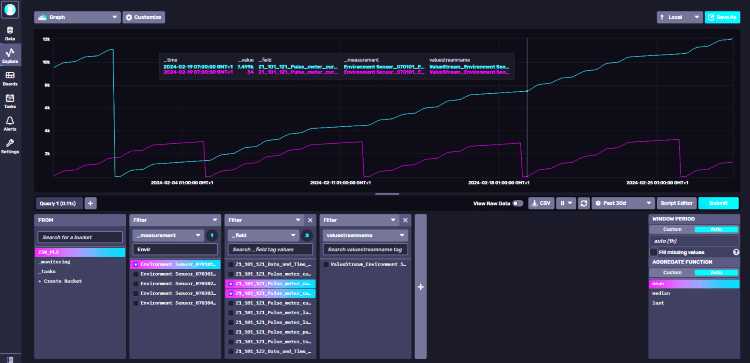750x363 pixels.
Task: Select the Query 1 tab
Action: [x=59, y=203]
